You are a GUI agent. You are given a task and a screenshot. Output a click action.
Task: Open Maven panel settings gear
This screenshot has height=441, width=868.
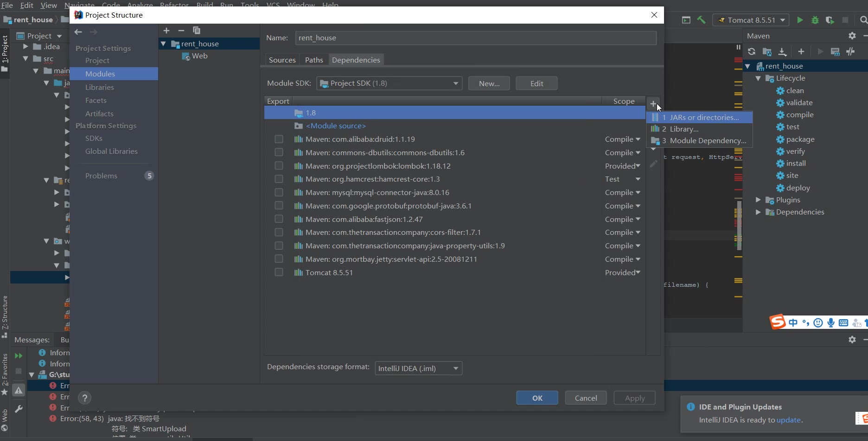[x=852, y=36]
